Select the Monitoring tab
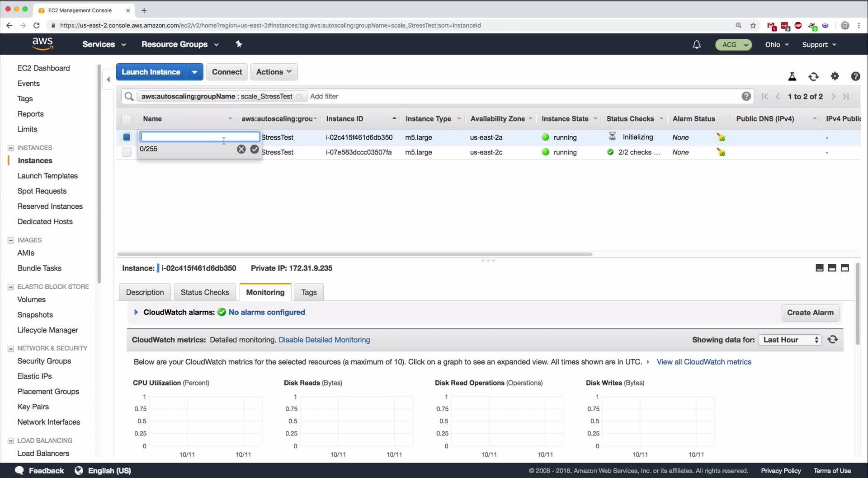The height and width of the screenshot is (478, 868). [x=265, y=292]
